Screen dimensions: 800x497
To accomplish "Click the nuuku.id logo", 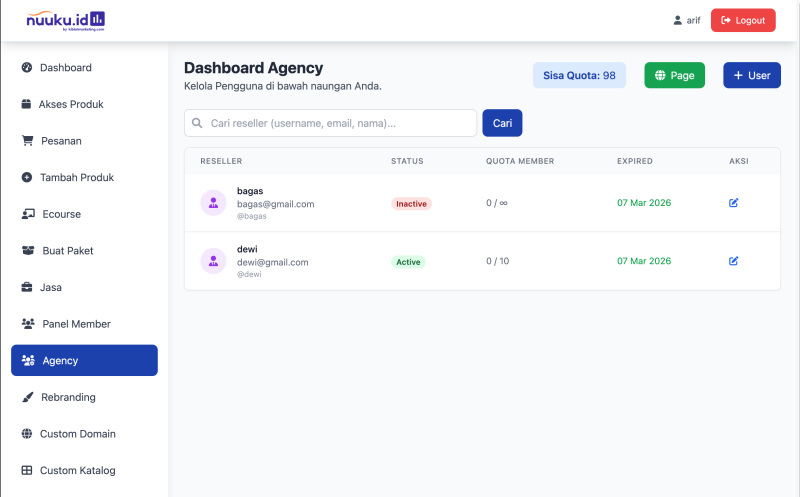I will pos(65,20).
